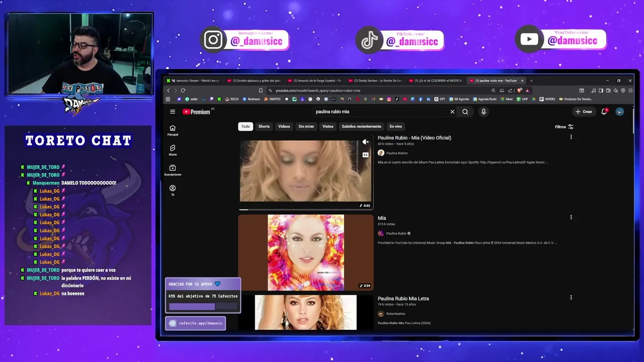Open the browser apps grid icon
This screenshot has height=362, width=644.
(168, 99)
